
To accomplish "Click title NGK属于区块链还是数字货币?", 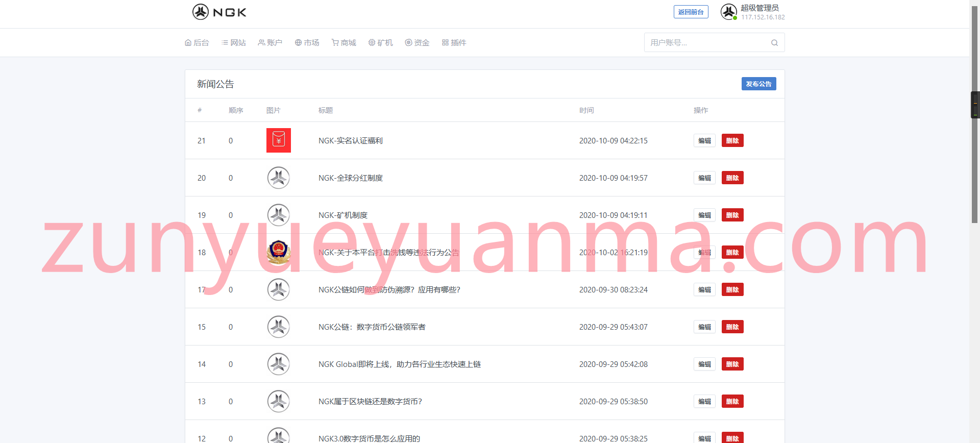I will tap(370, 401).
